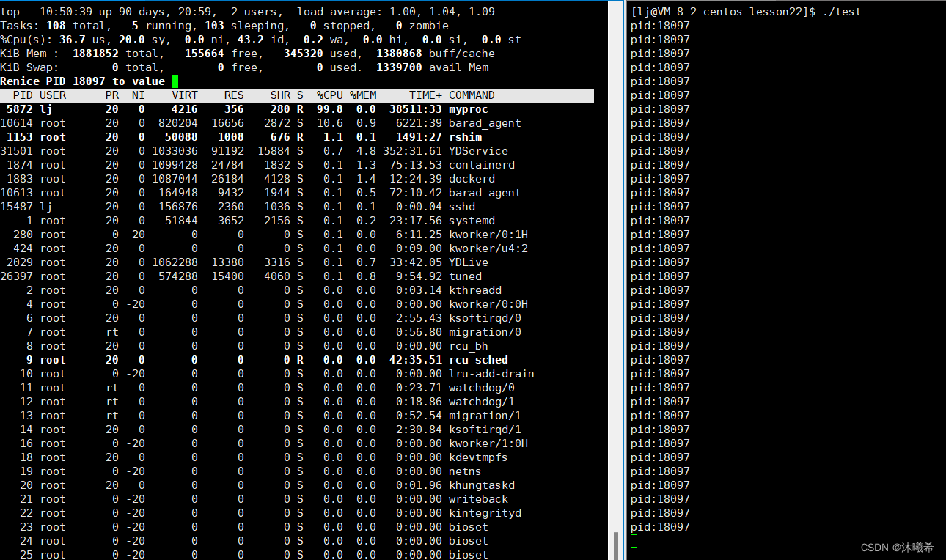
Task: Click the '[lj@VM-8-2-centos lesson22]$' shell prompt
Action: (x=723, y=12)
